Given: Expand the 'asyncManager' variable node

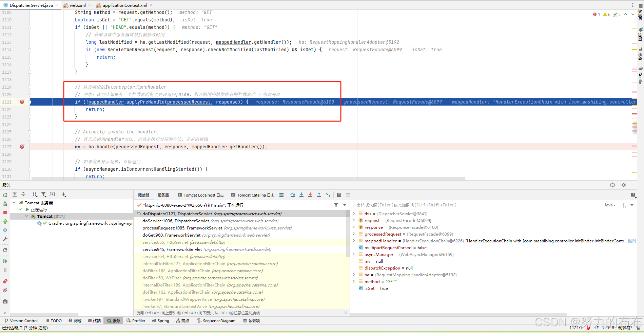Looking at the screenshot, I should click(x=354, y=254).
